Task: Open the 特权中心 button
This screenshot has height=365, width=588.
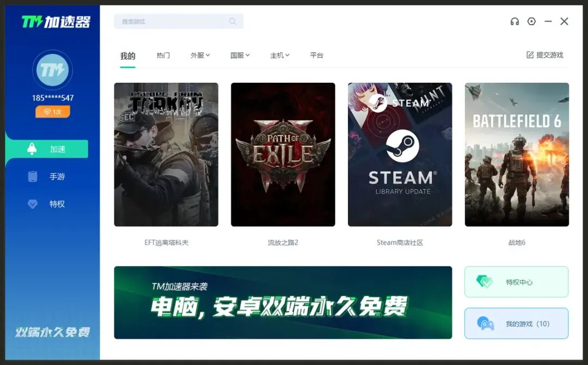Action: 516,282
